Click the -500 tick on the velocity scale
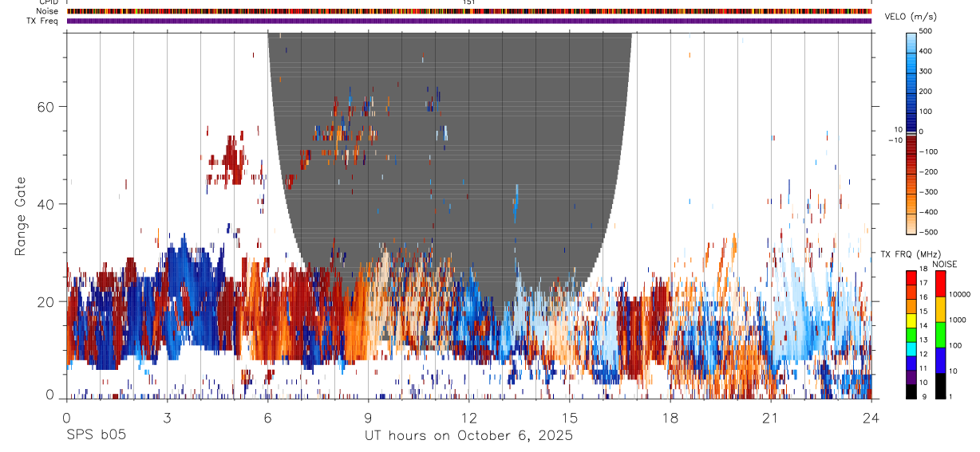 click(930, 232)
